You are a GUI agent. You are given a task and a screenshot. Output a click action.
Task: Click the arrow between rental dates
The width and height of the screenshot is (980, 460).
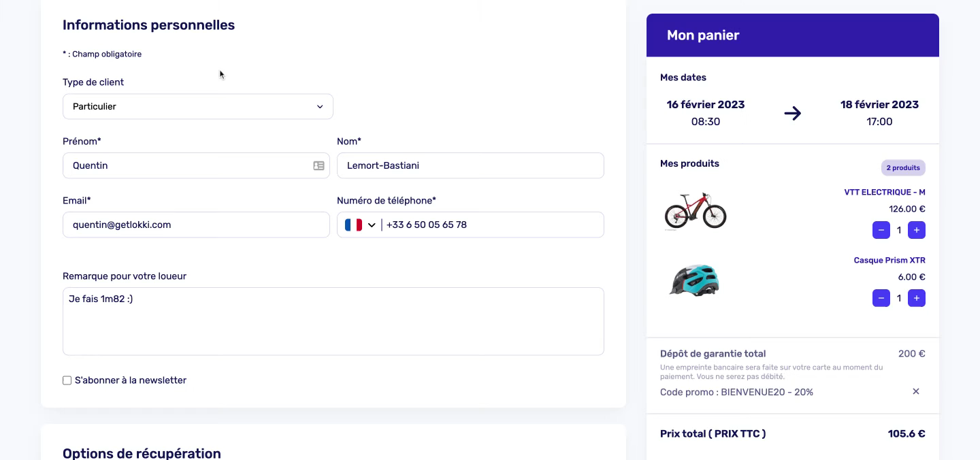pos(793,113)
